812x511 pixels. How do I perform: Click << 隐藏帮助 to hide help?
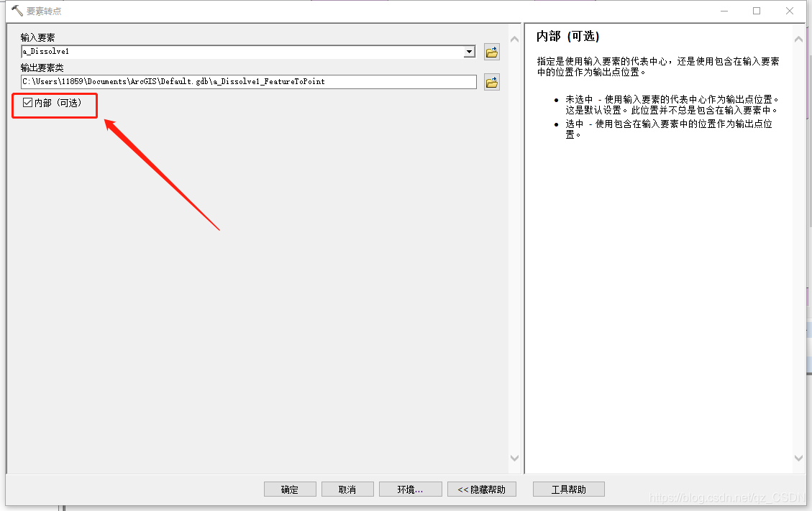tap(482, 489)
